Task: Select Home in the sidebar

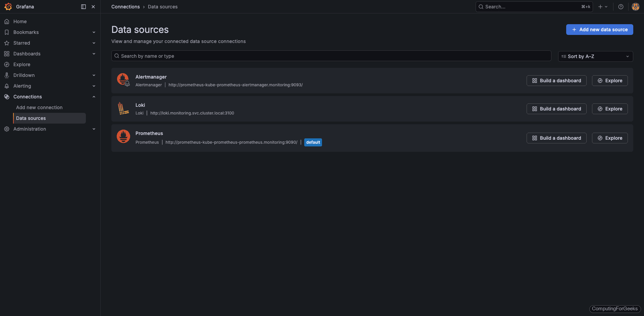Action: click(20, 21)
